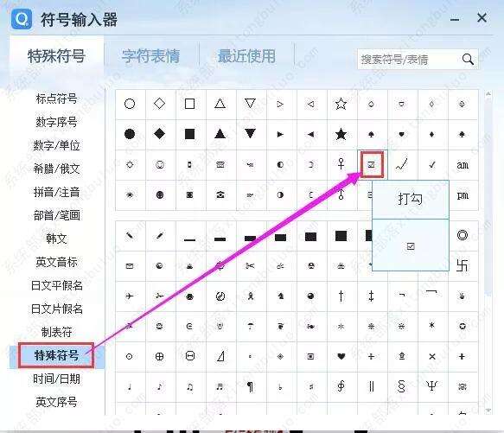Select the dagger † symbol

point(341,296)
